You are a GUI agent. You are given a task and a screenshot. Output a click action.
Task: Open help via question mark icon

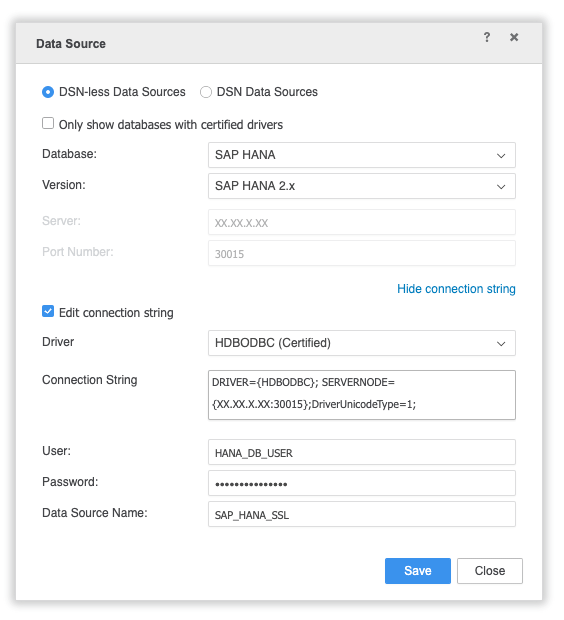tap(487, 37)
